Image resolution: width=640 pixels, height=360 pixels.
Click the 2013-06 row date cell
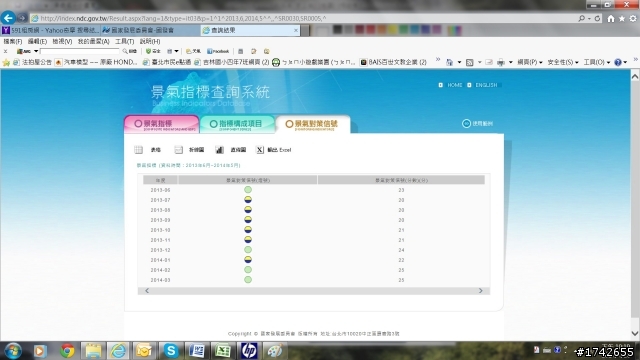[160, 190]
